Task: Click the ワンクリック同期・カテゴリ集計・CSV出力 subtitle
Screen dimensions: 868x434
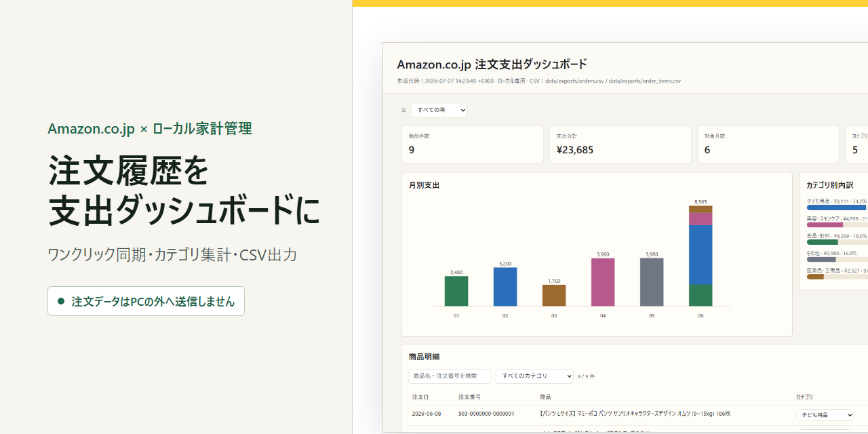Action: click(172, 255)
